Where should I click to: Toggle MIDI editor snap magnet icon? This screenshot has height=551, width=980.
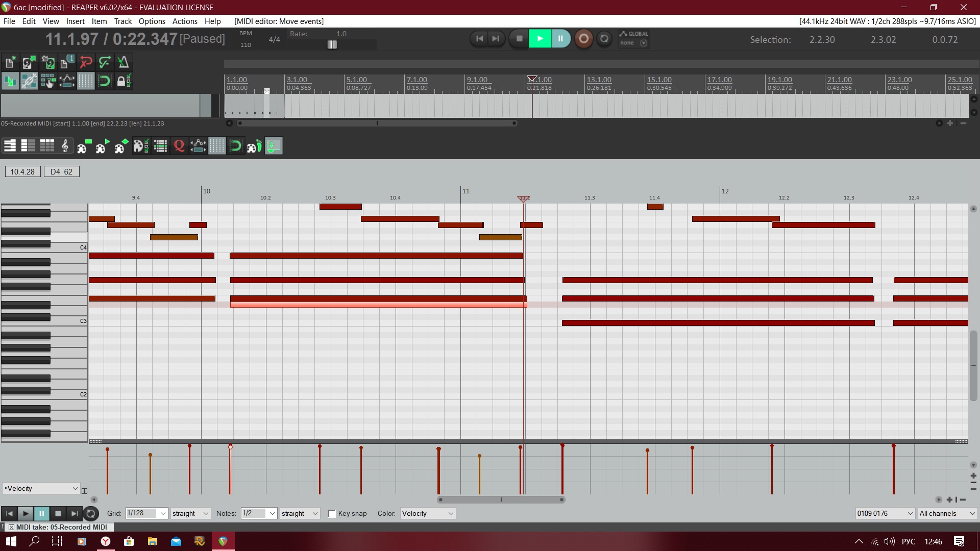click(x=235, y=146)
